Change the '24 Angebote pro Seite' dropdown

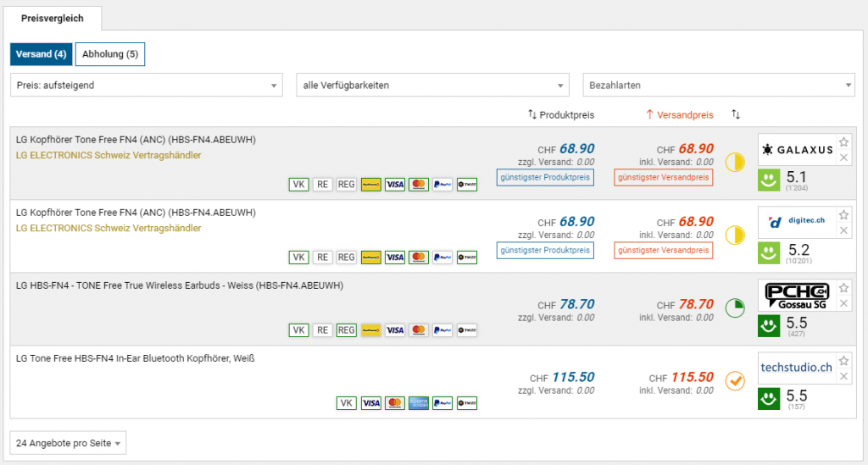tap(69, 443)
